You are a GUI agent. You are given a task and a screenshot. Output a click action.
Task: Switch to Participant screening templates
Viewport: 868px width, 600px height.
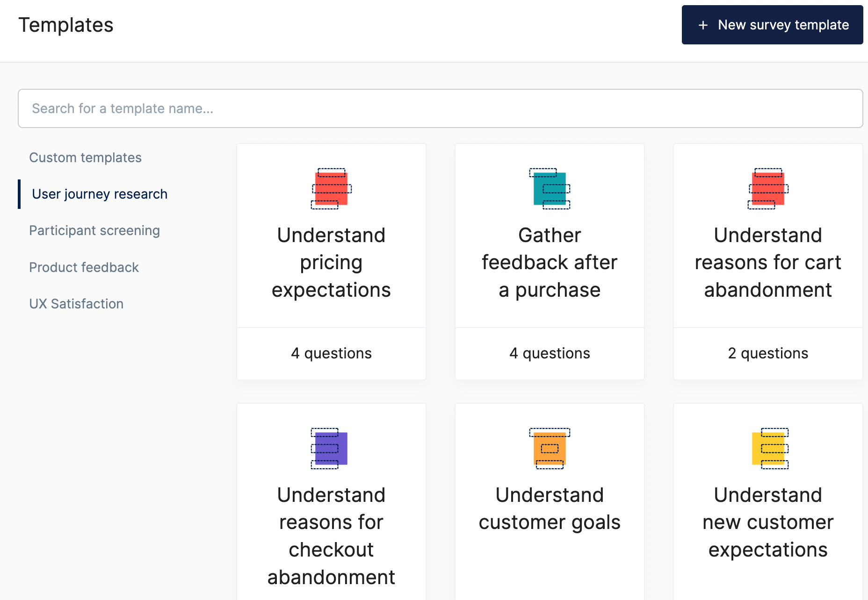94,230
